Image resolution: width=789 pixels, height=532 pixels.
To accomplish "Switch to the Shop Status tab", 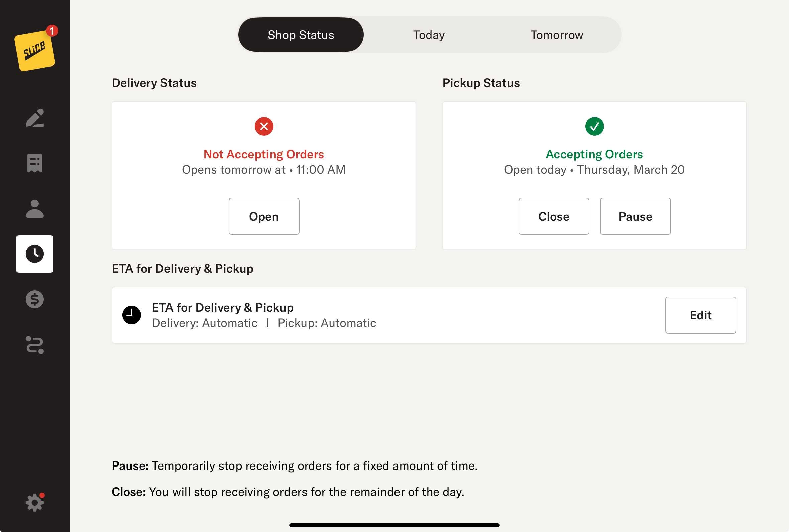I will point(301,35).
